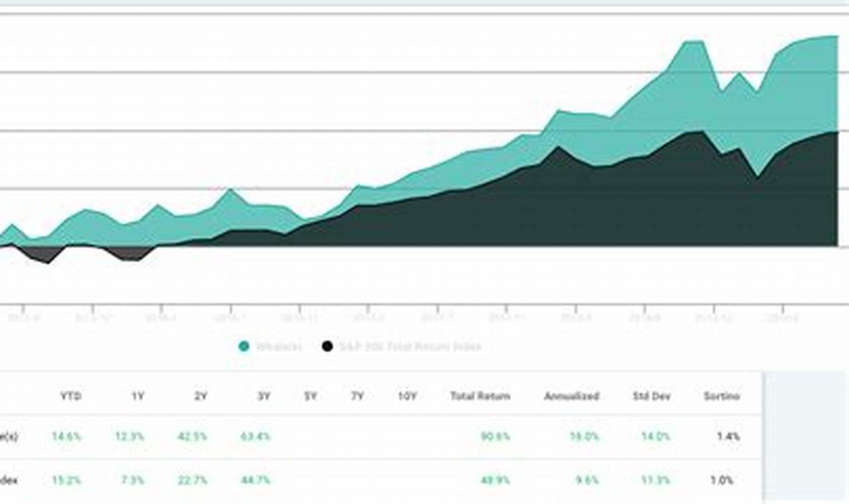The width and height of the screenshot is (849, 504).
Task: Click the 49.9% total return value
Action: pos(496,481)
